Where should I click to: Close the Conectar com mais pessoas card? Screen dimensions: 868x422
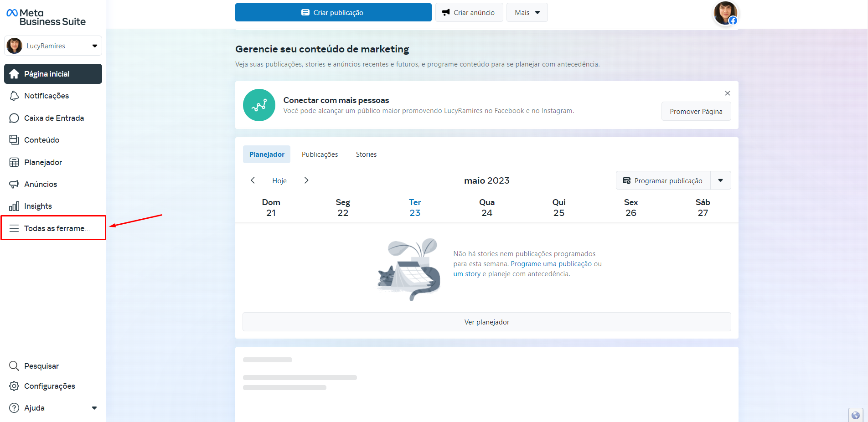(728, 93)
